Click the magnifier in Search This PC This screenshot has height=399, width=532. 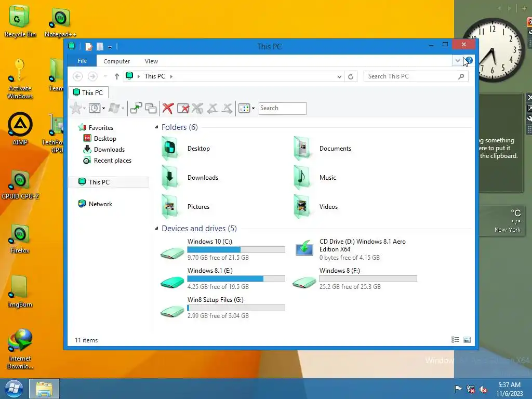461,77
